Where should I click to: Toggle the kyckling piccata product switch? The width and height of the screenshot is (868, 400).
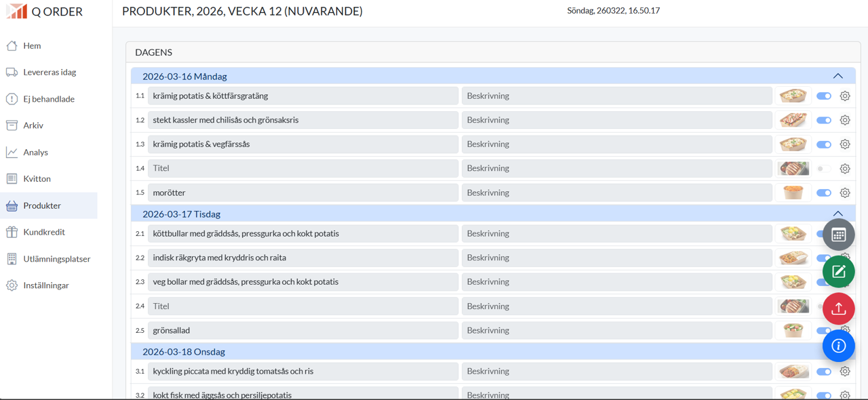click(x=824, y=372)
